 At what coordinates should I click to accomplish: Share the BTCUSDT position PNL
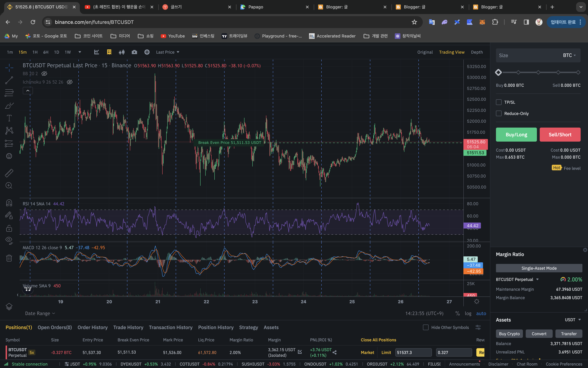click(x=335, y=352)
